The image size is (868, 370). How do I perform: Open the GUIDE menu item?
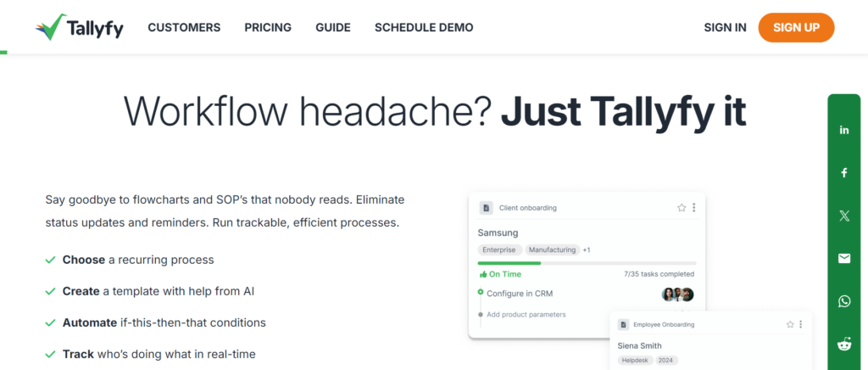[333, 28]
